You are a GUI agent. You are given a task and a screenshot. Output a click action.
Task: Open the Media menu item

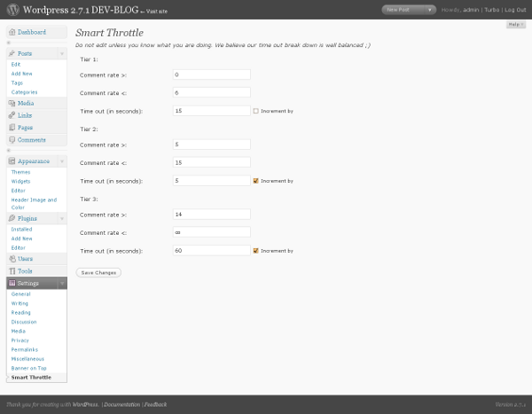pos(26,103)
